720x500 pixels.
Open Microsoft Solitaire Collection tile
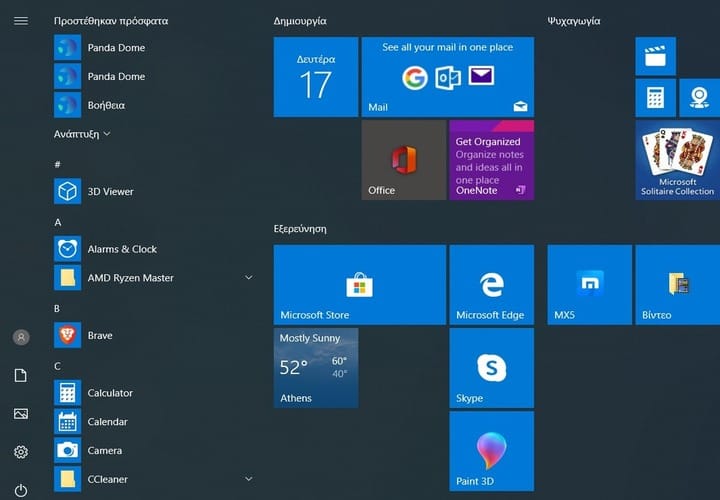click(x=678, y=160)
